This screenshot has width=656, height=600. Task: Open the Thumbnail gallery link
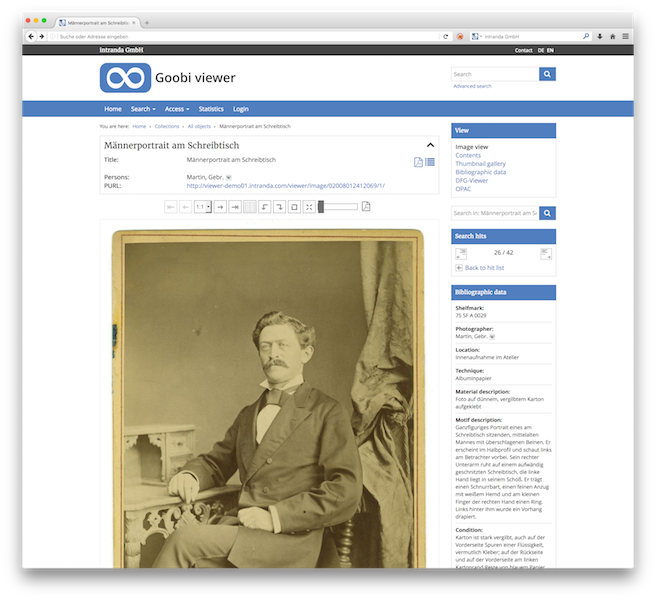pyautogui.click(x=481, y=164)
